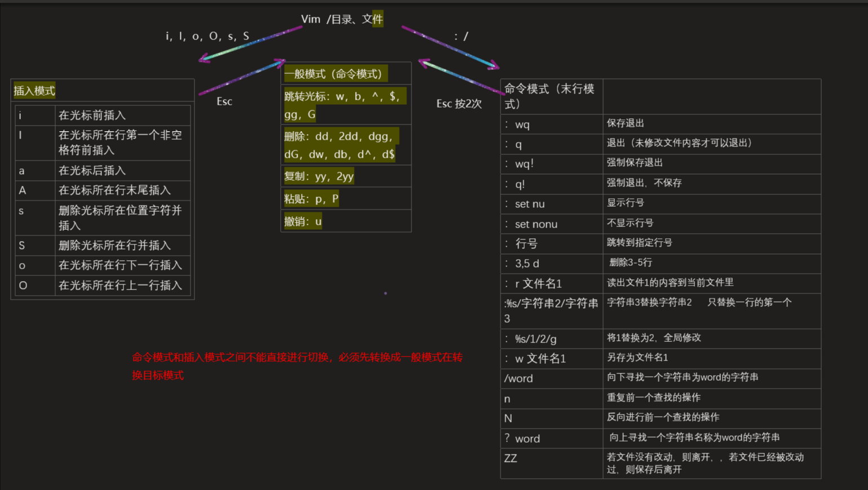Click the ': r 文件名1' command cell
868x490 pixels.
coord(551,284)
